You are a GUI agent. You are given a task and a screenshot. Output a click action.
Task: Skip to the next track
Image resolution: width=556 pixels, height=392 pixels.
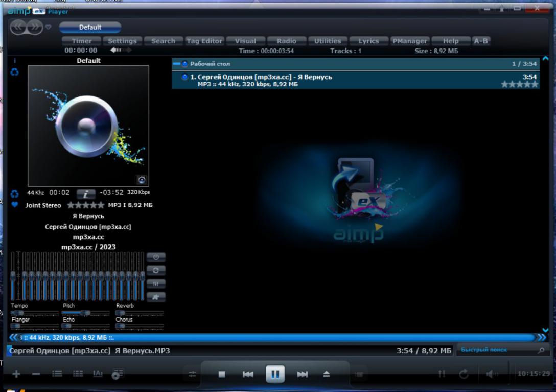[302, 375]
